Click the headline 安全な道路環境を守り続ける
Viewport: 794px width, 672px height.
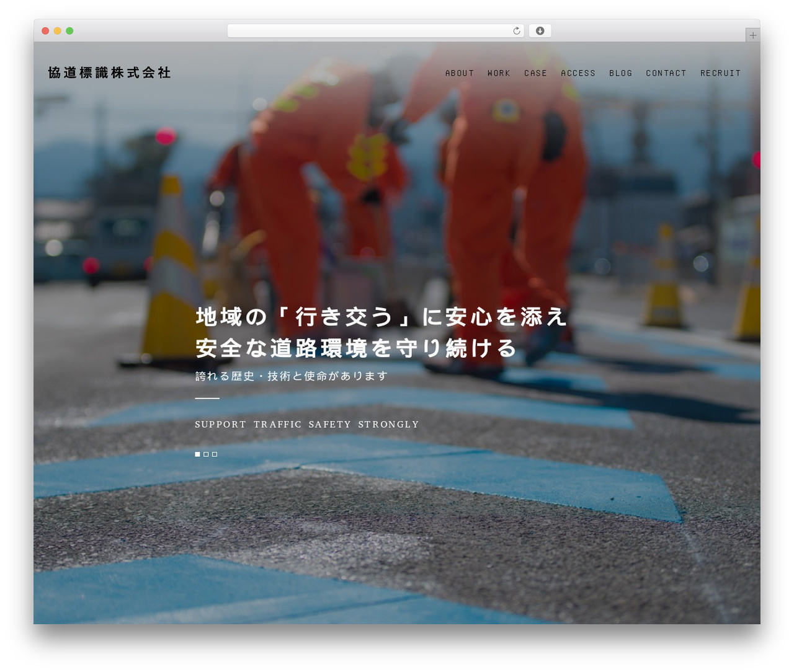coord(357,348)
